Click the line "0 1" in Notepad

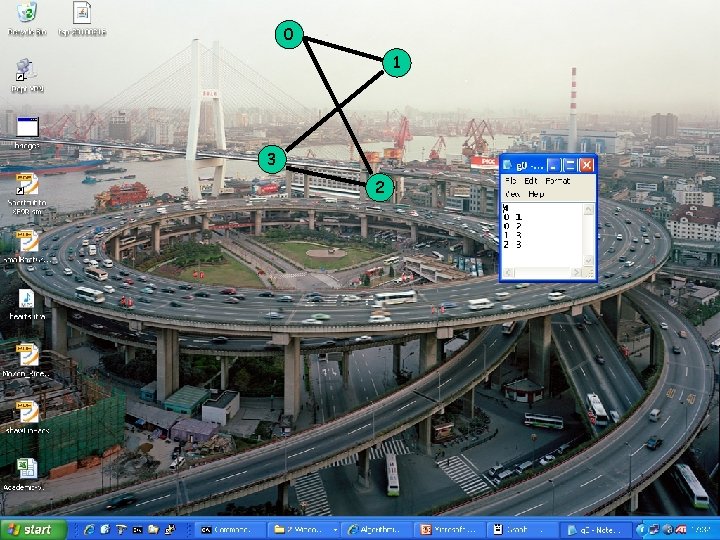[x=513, y=217]
